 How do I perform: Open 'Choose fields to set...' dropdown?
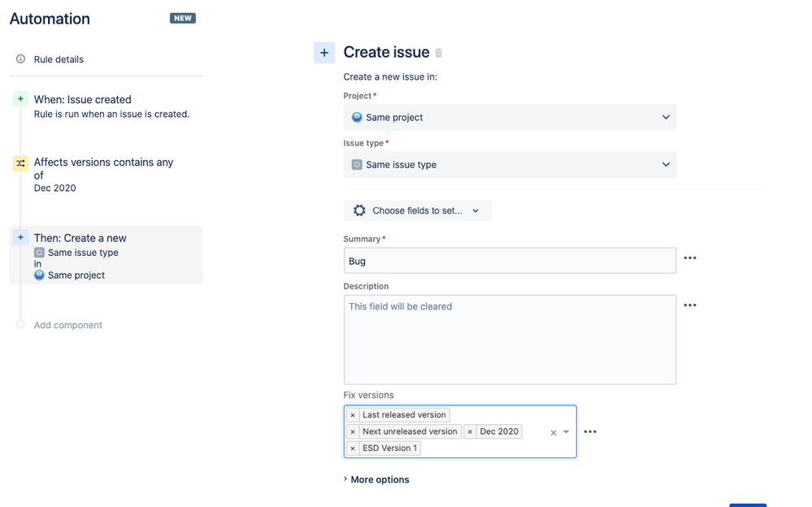click(x=417, y=210)
